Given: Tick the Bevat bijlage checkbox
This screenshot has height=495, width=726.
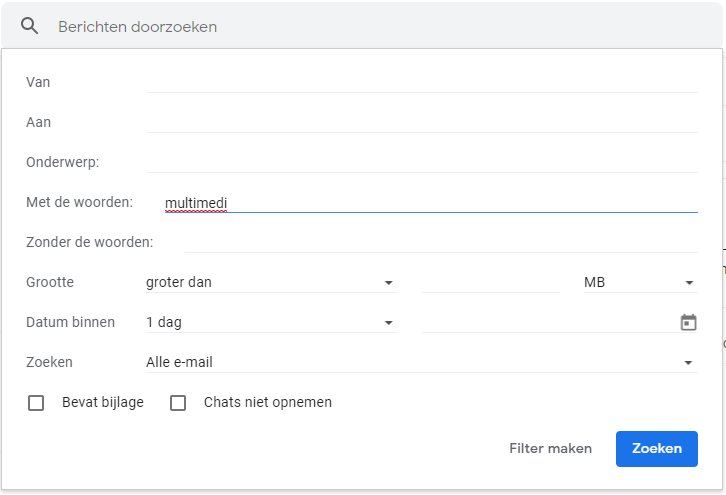Looking at the screenshot, I should (x=36, y=403).
